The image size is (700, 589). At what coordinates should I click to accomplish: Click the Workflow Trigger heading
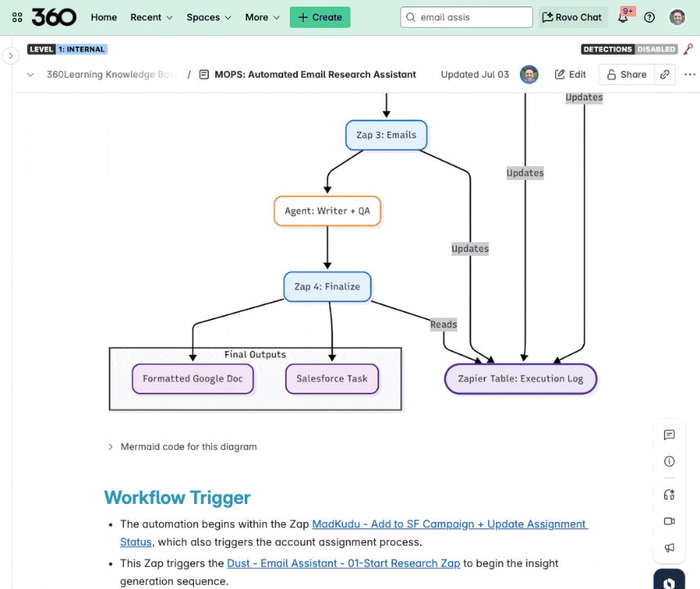(177, 497)
